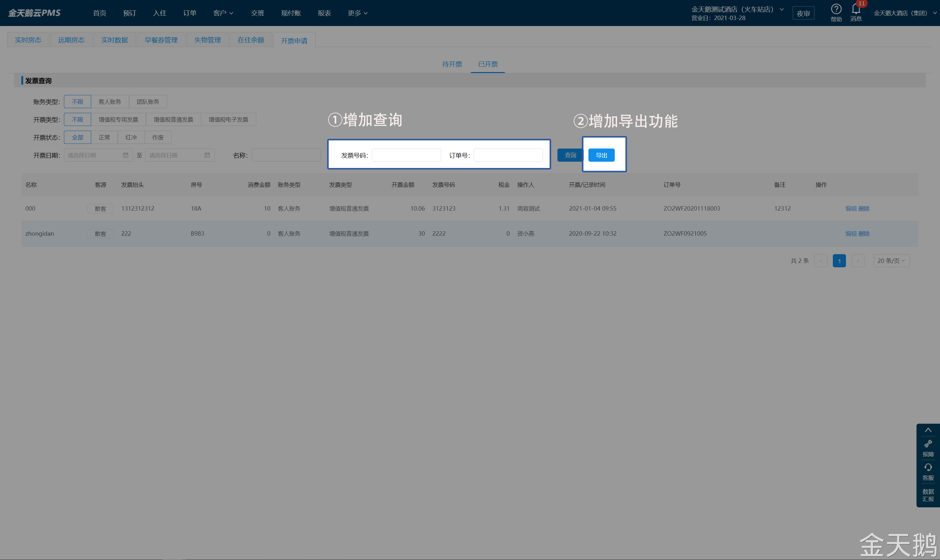Click the 导出 export button
This screenshot has width=940, height=560.
pyautogui.click(x=601, y=155)
